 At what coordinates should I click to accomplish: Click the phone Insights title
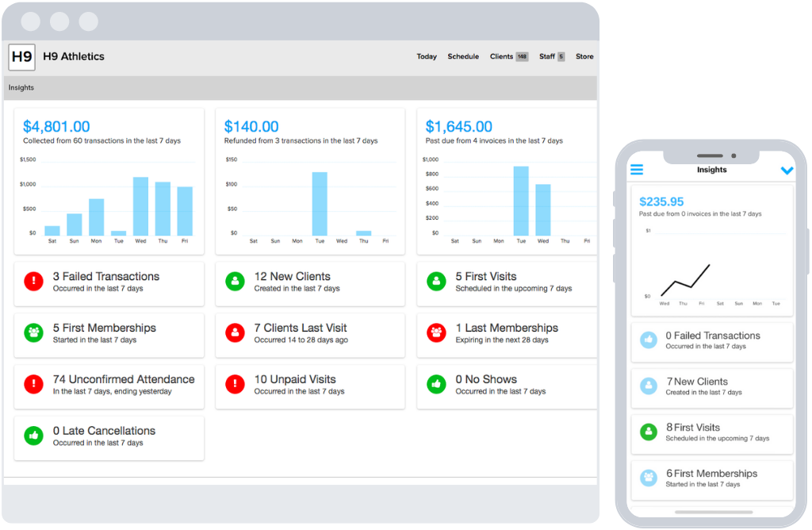click(x=711, y=170)
